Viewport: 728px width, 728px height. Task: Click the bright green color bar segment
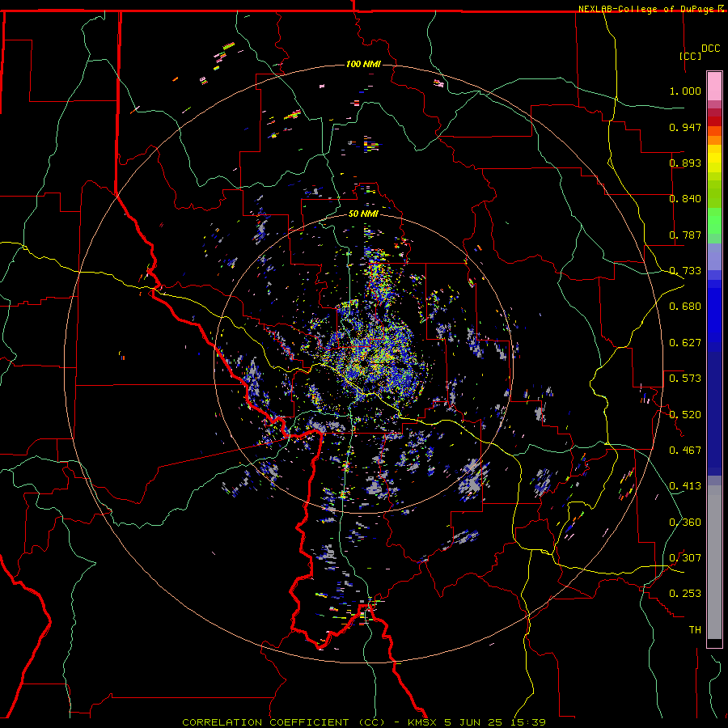coord(714,221)
